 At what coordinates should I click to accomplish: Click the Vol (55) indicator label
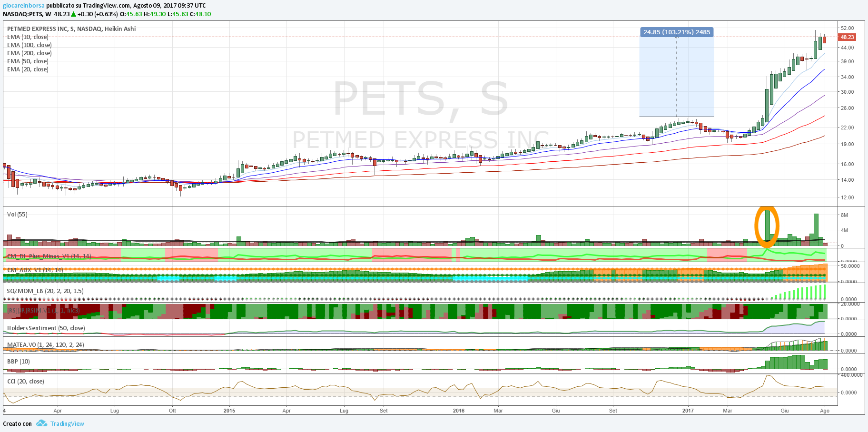point(17,215)
